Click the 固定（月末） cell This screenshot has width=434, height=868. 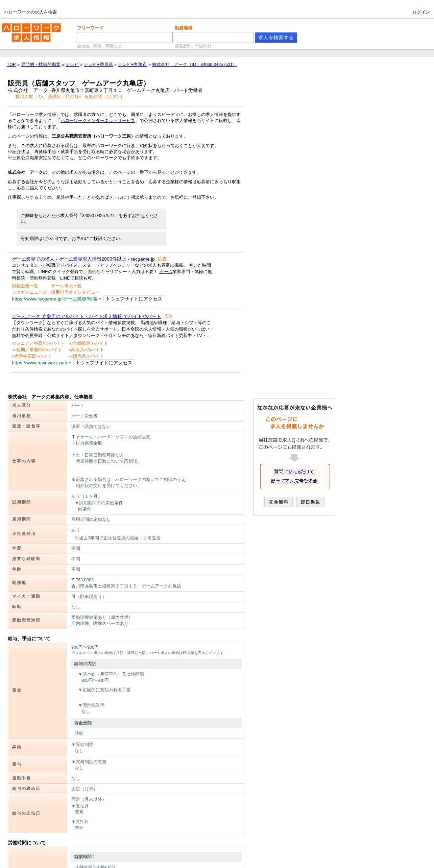click(156, 789)
